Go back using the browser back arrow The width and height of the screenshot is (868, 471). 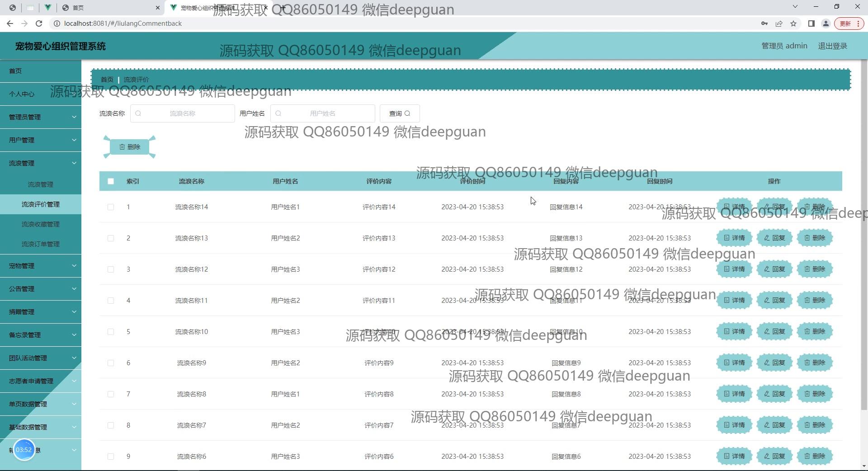(10, 24)
